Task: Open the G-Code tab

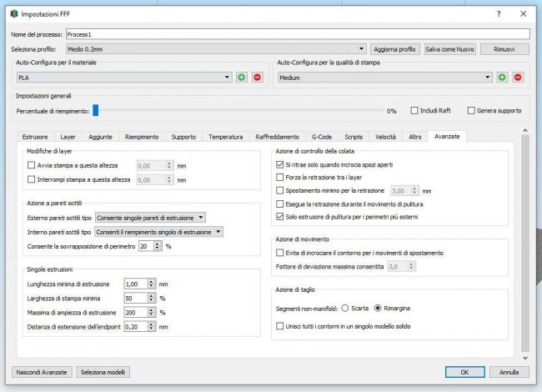Action: click(x=321, y=136)
